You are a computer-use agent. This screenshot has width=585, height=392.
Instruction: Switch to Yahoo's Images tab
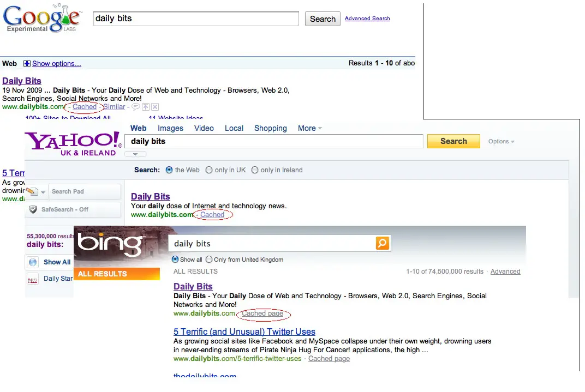(170, 128)
